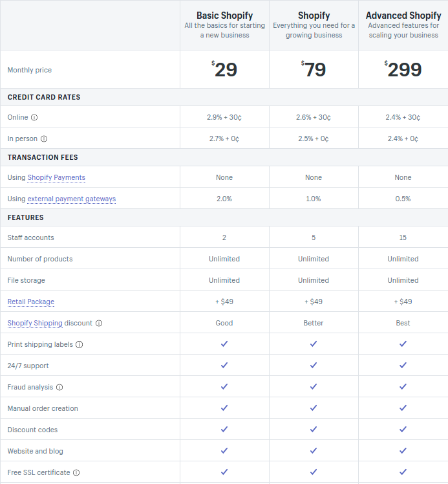
Task: Click the $299 monthly price
Action: pyautogui.click(x=403, y=69)
